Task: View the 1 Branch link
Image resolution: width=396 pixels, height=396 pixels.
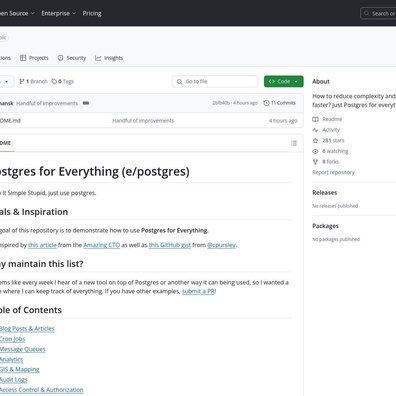Action: 33,81
